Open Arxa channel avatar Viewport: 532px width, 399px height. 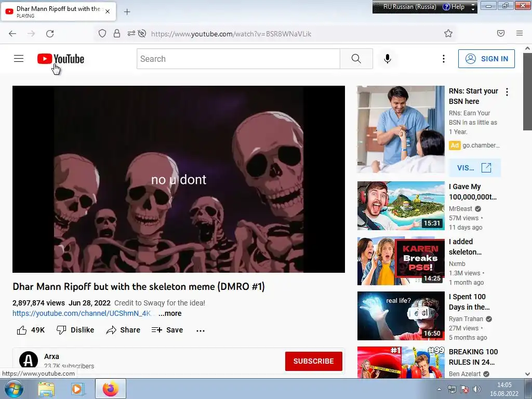29,361
